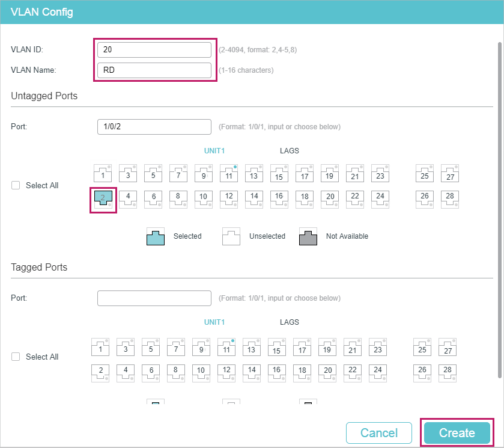Enable Select All for Untagged Ports

[x=16, y=185]
